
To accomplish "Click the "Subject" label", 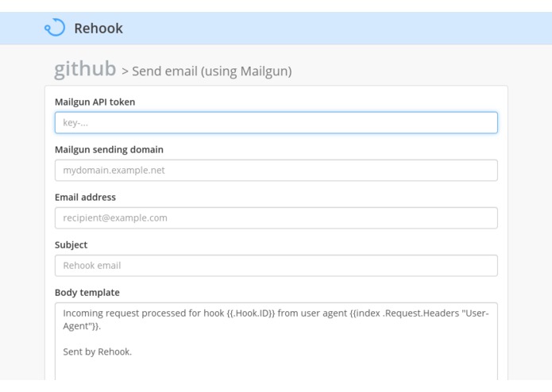I will pos(71,245).
